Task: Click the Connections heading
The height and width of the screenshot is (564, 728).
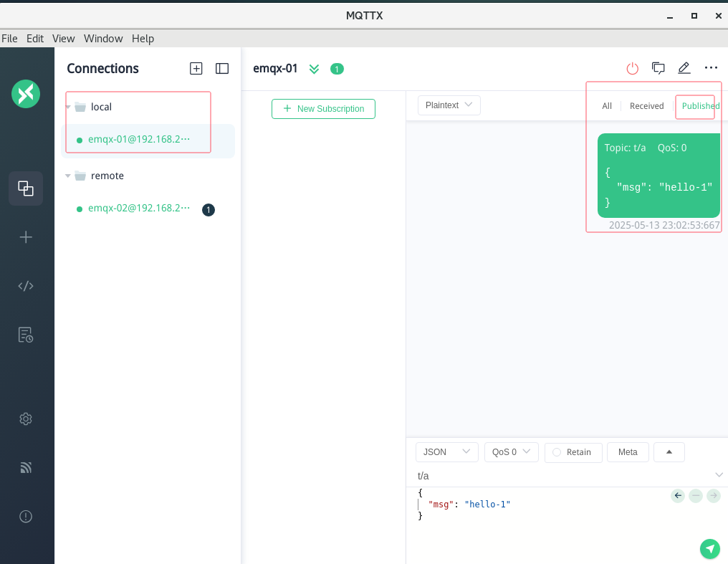Action: [x=102, y=69]
